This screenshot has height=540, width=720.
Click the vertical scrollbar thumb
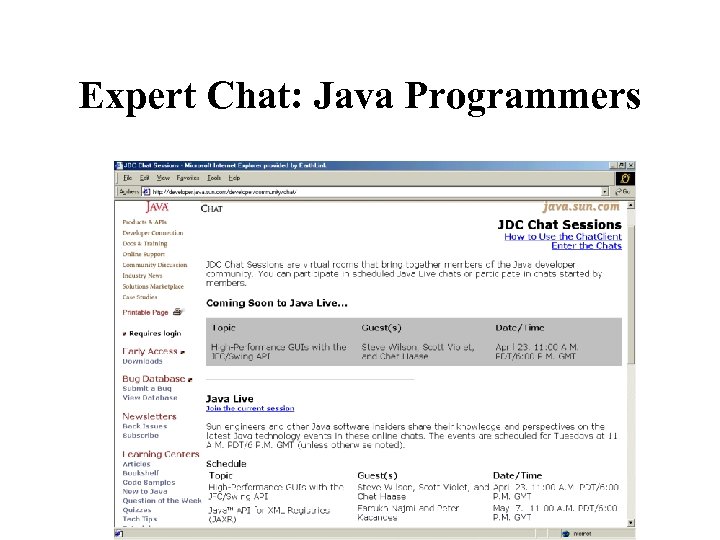pos(631,294)
